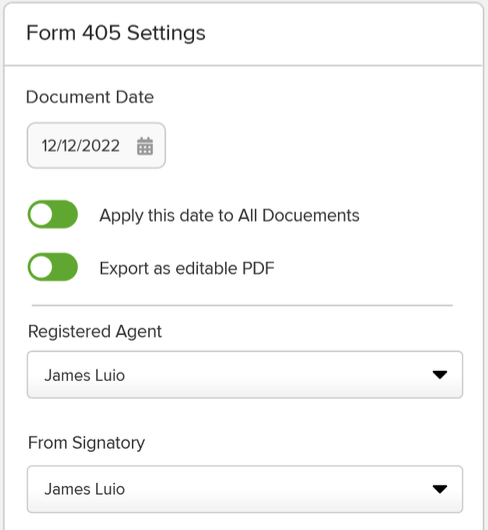Click the James Luio text in From Signatory
Viewport: 488px width, 530px height.
pyautogui.click(x=85, y=489)
